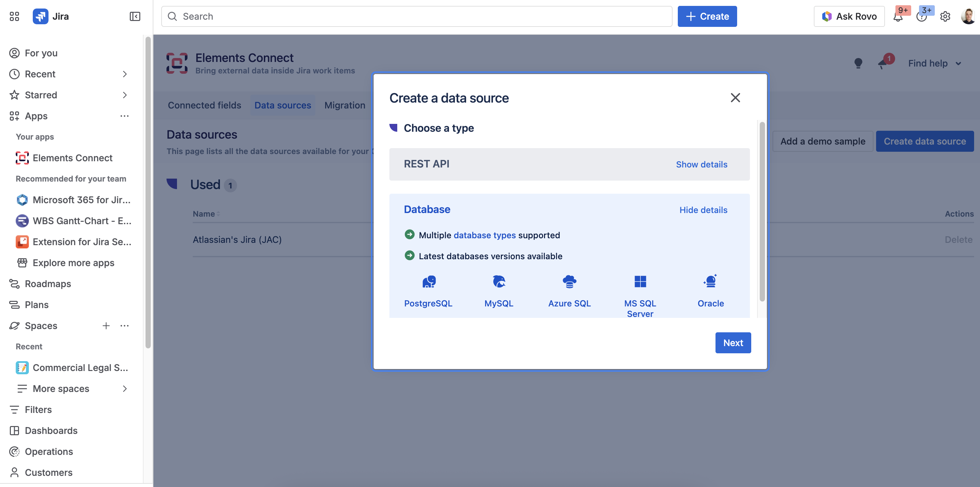Open the app switcher grid icon
Screen dimensions: 980x487
(14, 16)
